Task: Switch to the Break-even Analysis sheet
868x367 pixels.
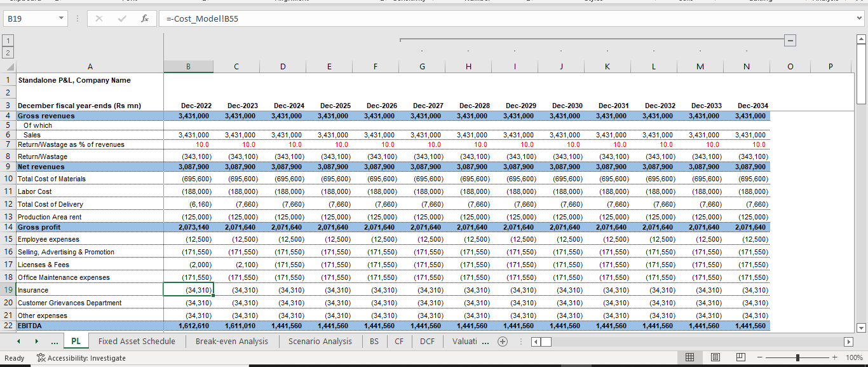Action: pyautogui.click(x=231, y=341)
